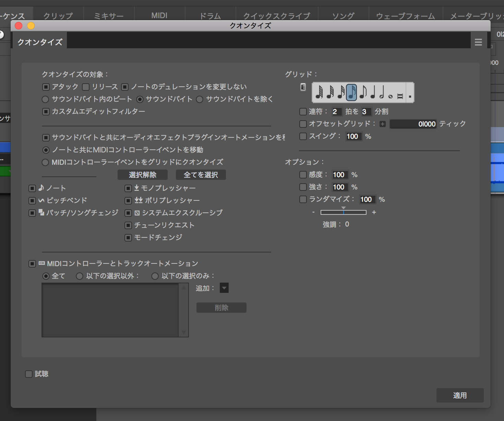Select the 32nd note grid value
This screenshot has height=421, width=504.
(x=341, y=92)
